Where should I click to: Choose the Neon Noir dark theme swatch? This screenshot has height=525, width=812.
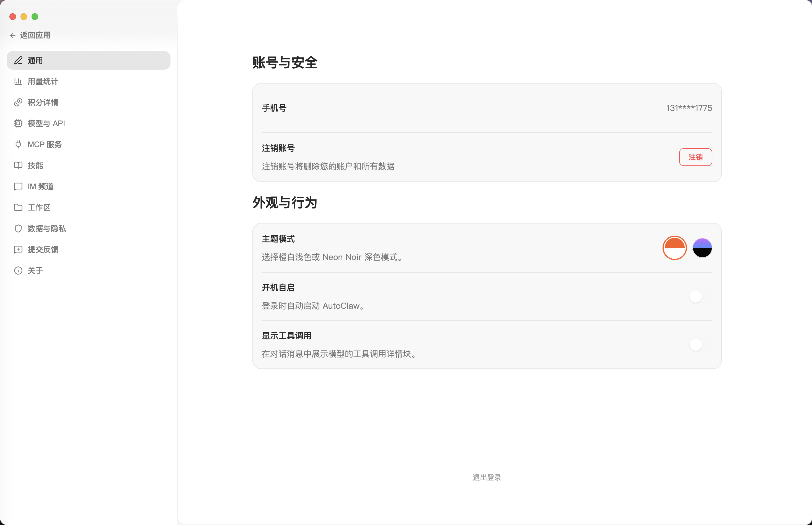click(x=702, y=248)
